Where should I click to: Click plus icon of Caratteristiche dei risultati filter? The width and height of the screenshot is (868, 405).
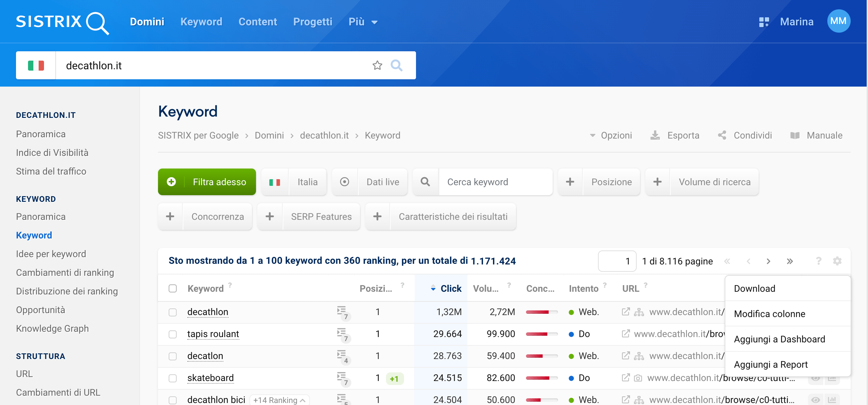click(x=377, y=216)
